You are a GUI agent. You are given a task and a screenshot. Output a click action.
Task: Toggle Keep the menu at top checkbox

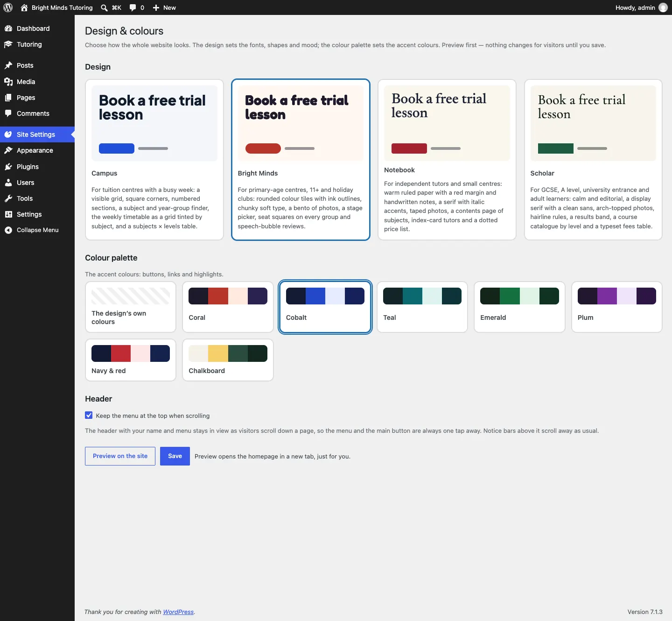point(89,415)
